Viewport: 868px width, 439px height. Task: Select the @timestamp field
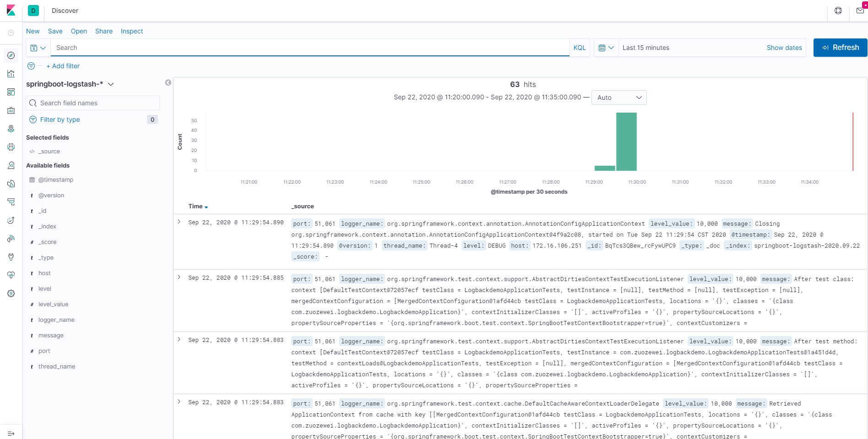pyautogui.click(x=56, y=180)
